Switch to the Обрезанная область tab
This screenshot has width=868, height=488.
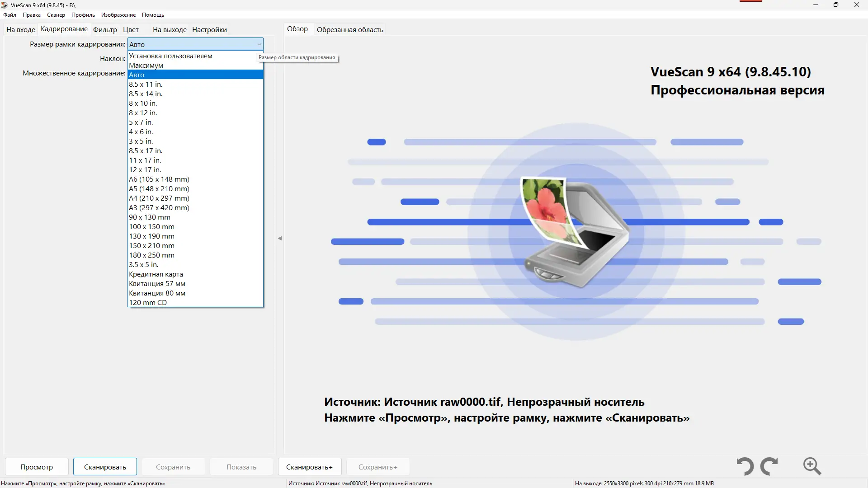[349, 29]
